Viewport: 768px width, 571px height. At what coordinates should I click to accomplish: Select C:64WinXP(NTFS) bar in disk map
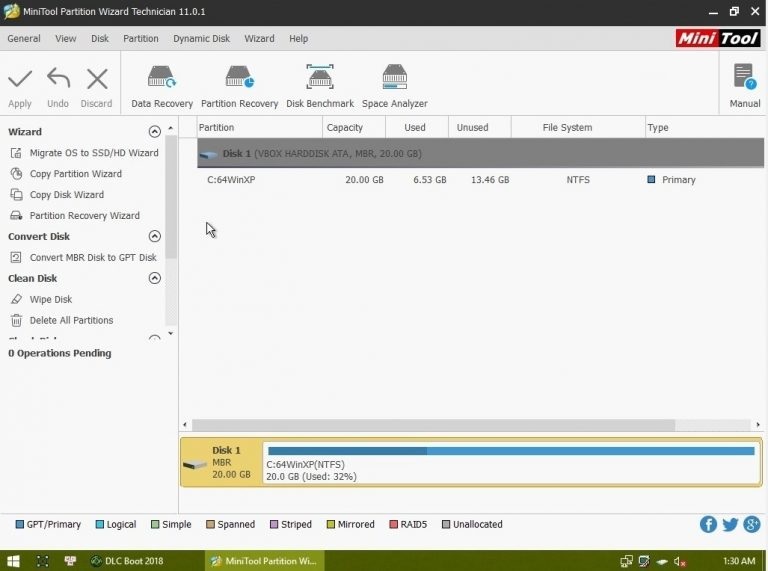512,464
